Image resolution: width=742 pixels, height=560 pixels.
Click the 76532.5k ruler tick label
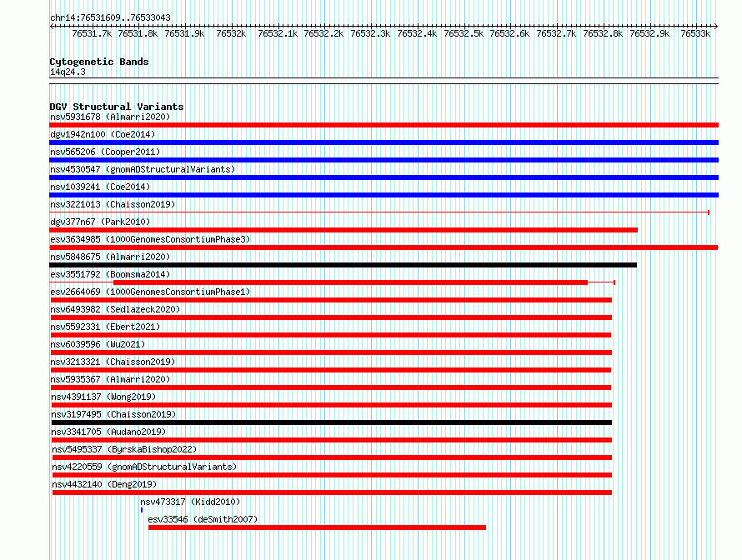tap(464, 33)
